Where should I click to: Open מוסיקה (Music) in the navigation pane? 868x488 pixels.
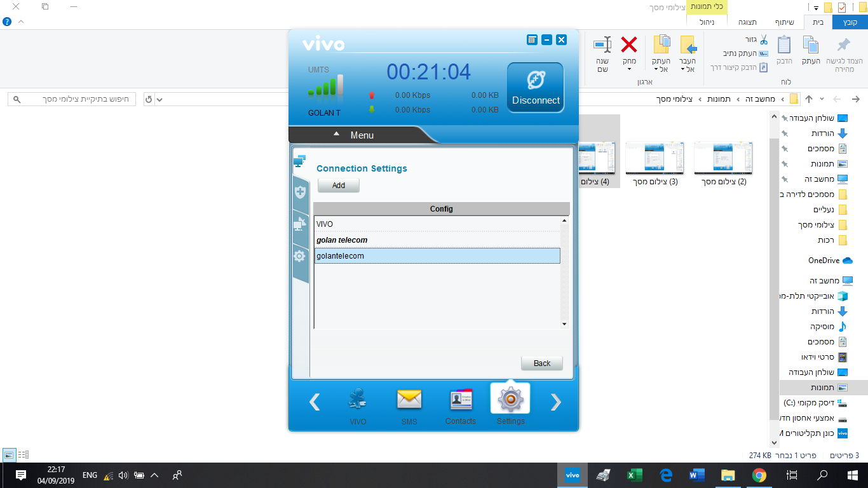[829, 327]
